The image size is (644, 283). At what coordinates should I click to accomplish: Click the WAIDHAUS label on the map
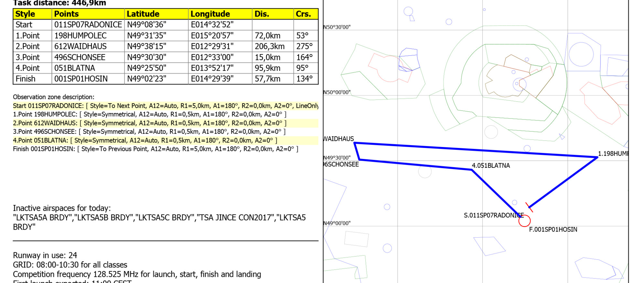(x=338, y=139)
